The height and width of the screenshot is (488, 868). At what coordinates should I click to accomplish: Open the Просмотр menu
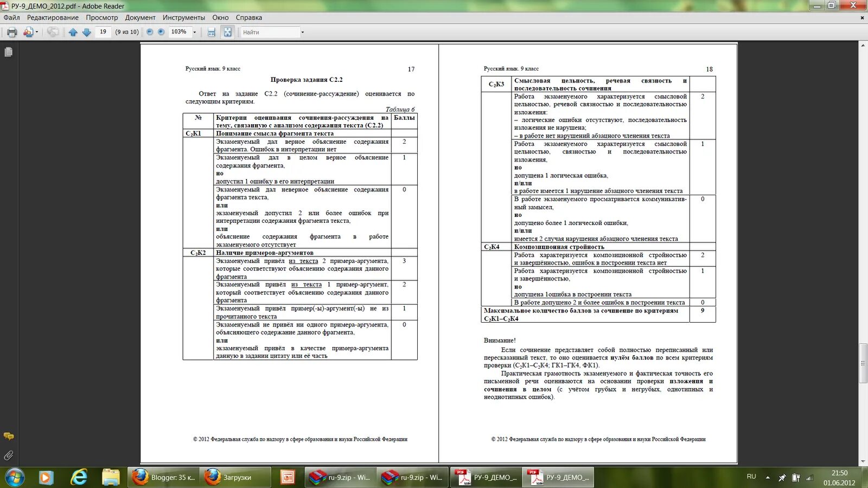[102, 17]
